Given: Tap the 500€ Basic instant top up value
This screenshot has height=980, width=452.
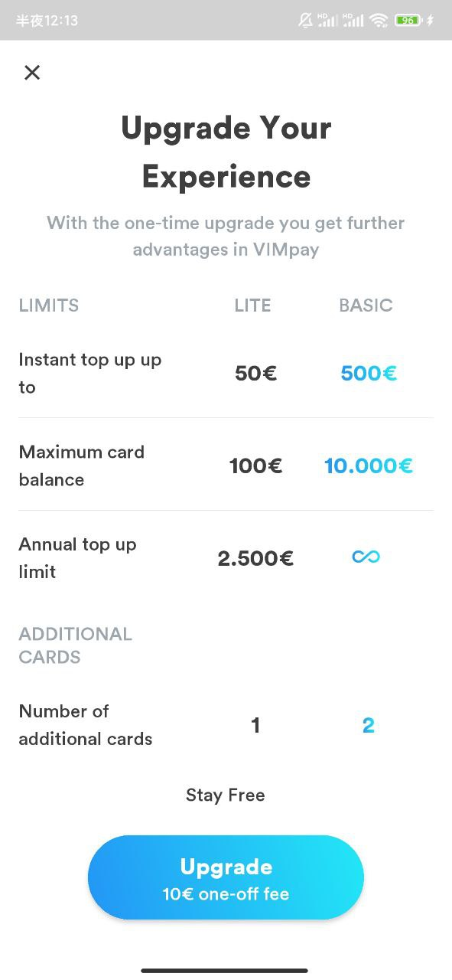Looking at the screenshot, I should (369, 374).
